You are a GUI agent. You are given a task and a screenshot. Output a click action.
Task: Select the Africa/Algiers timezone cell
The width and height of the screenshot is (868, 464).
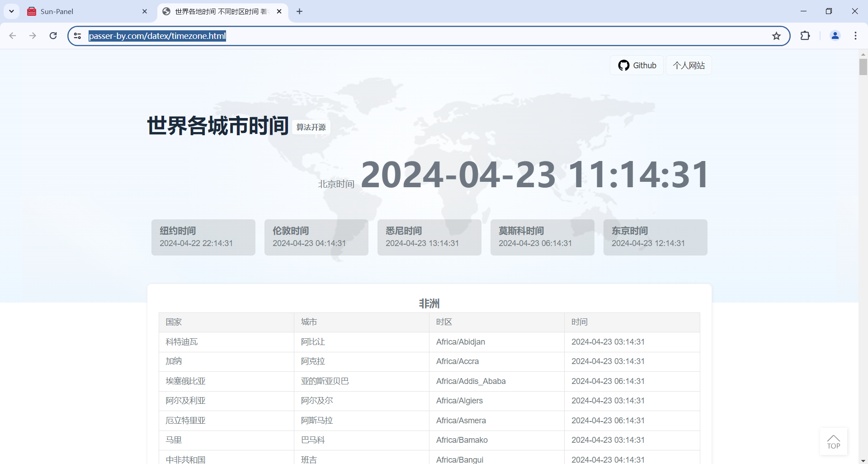tap(497, 401)
